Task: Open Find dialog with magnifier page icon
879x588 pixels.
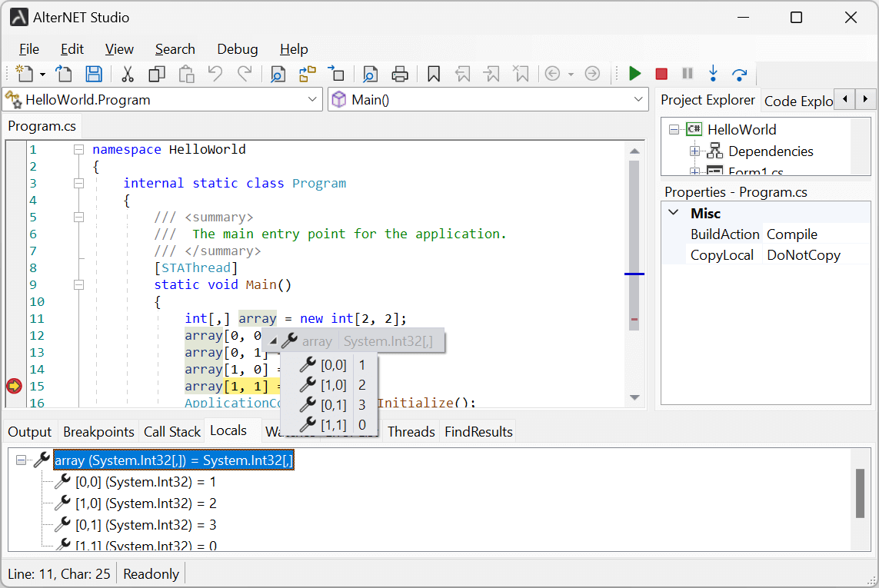Action: tap(278, 74)
